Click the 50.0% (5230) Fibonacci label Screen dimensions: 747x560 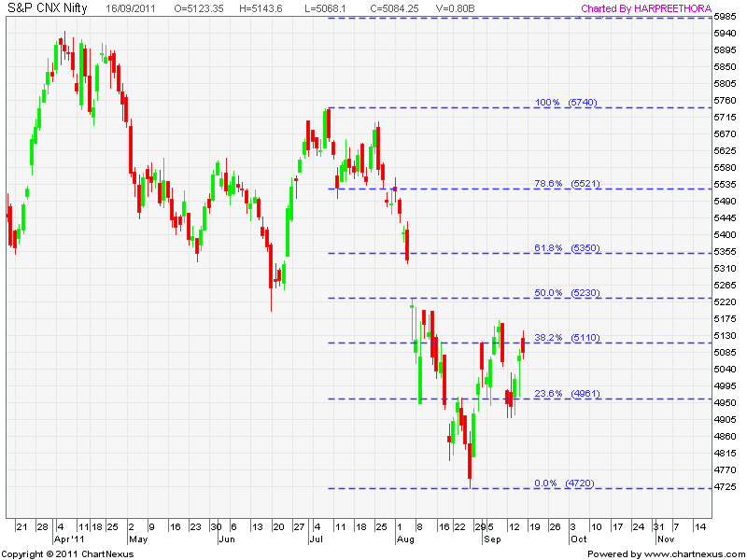click(567, 292)
